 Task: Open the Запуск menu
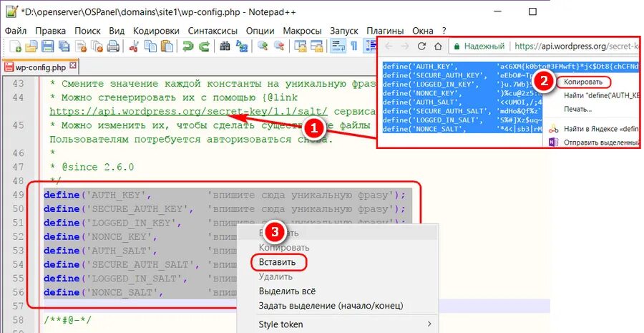pos(344,31)
